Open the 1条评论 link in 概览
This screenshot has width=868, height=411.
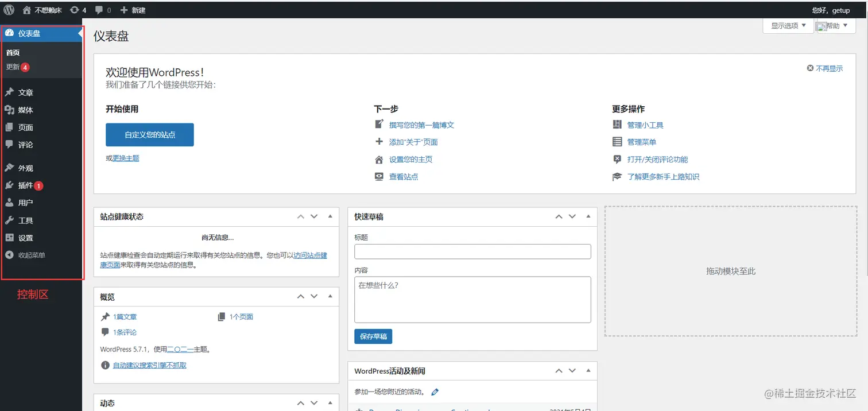coord(125,332)
